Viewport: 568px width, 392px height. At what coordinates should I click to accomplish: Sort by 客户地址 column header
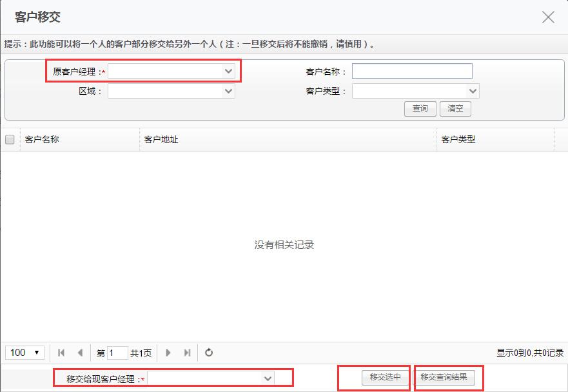(161, 139)
